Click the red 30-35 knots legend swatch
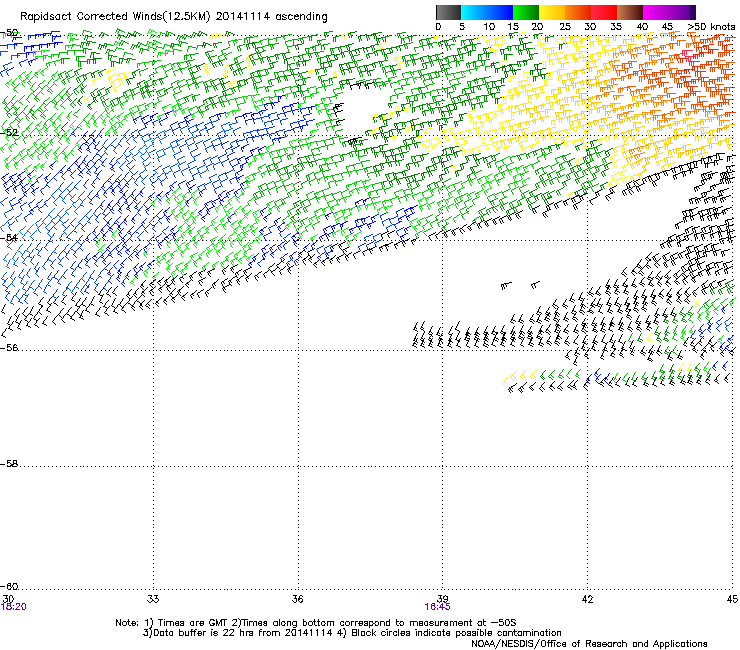740x650 pixels. tap(604, 12)
